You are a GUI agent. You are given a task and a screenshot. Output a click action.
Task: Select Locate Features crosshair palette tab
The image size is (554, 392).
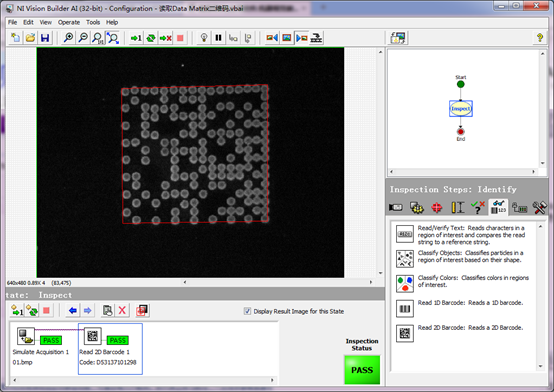(x=437, y=207)
